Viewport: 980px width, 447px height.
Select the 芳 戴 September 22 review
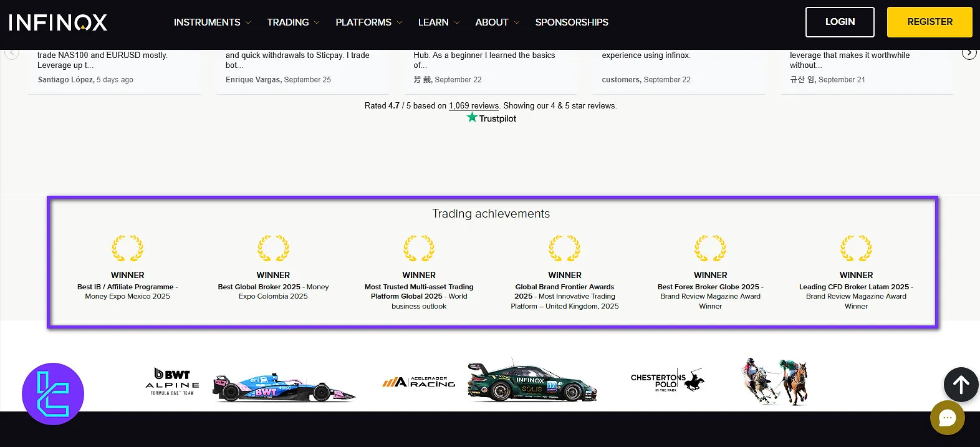pyautogui.click(x=491, y=71)
